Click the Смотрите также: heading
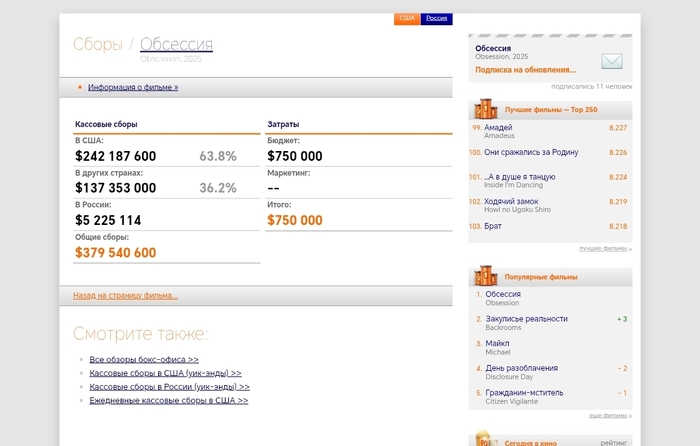 click(x=141, y=333)
